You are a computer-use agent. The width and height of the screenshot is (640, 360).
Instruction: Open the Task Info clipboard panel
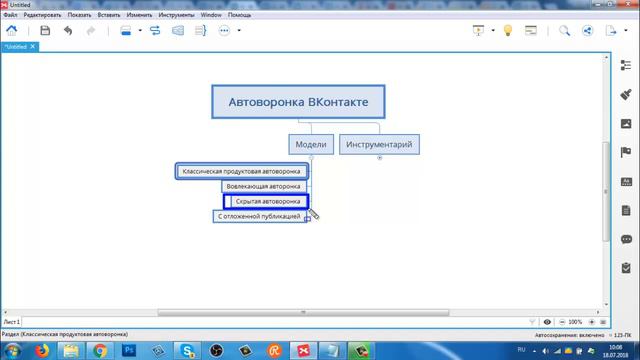(626, 268)
